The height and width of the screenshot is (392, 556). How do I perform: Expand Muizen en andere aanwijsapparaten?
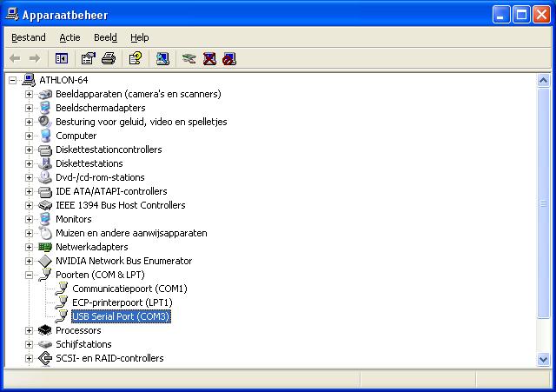coord(29,234)
